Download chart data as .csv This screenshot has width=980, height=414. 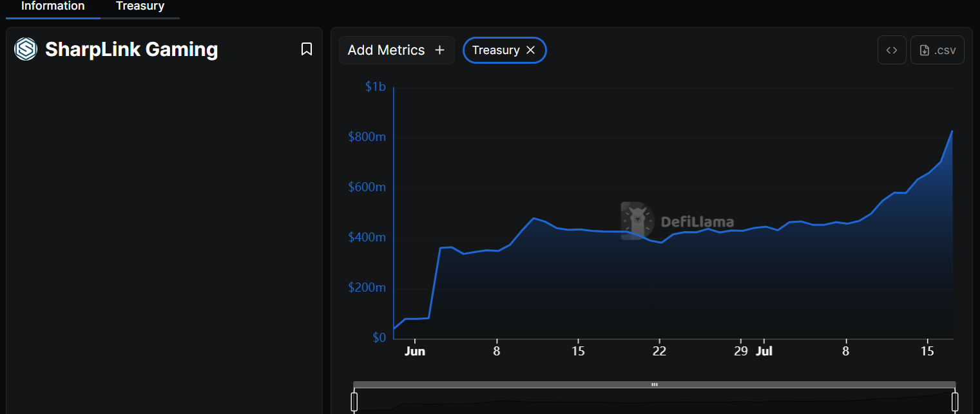pyautogui.click(x=937, y=50)
